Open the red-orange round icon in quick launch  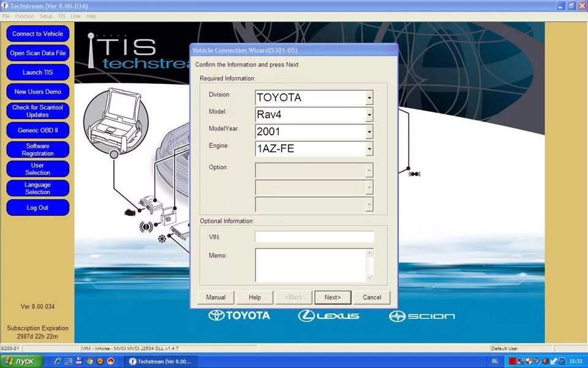pos(111,361)
